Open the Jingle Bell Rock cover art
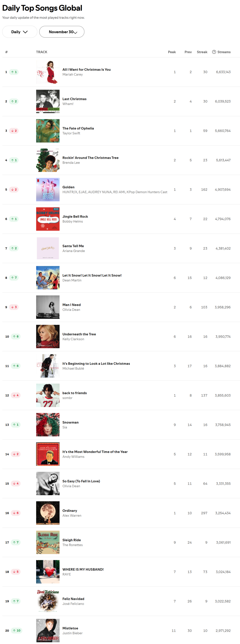240x644 pixels. tap(48, 219)
